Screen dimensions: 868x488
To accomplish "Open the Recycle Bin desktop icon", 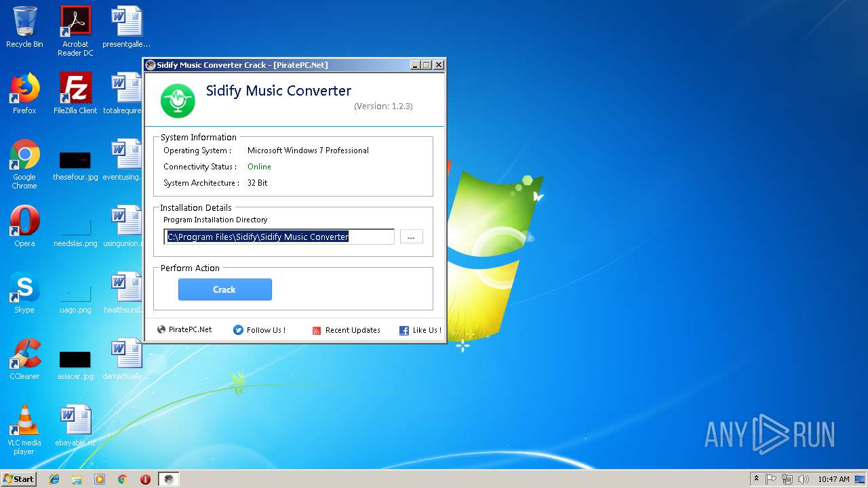I will pos(24,28).
